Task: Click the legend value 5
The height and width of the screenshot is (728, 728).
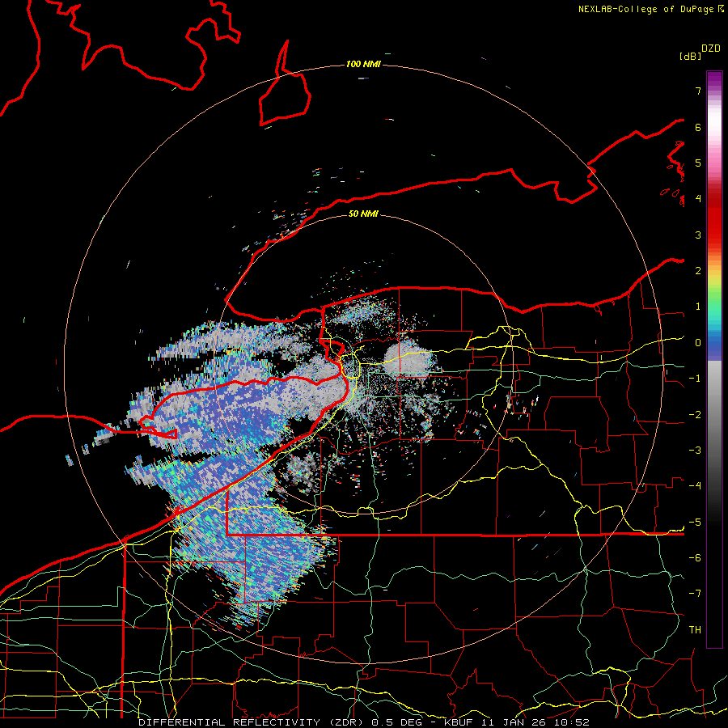Action: [698, 163]
